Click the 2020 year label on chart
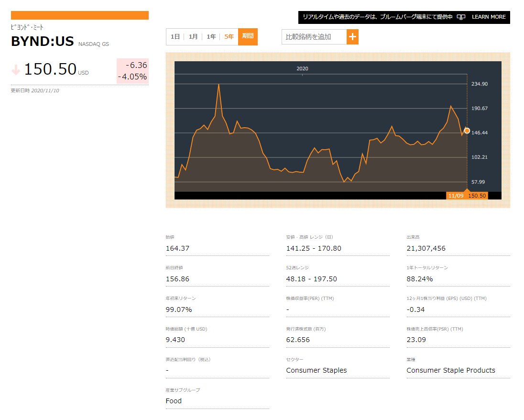Viewport: 524px width, 420px height. (x=302, y=68)
